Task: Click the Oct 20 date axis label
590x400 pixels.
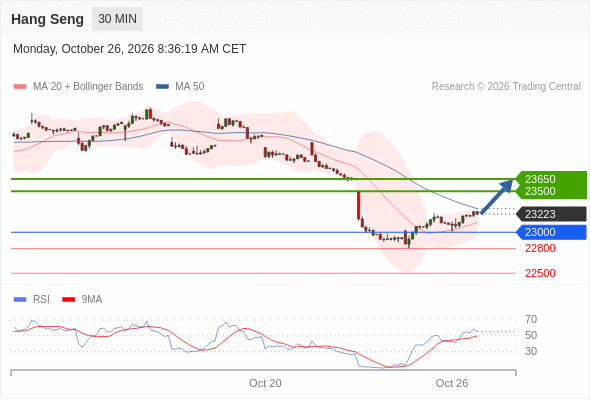Action: tap(265, 383)
